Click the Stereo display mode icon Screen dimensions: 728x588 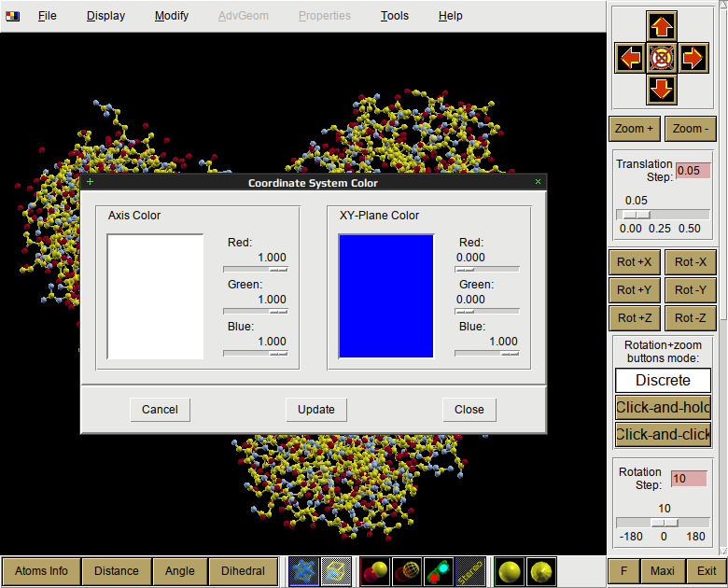coord(470,571)
